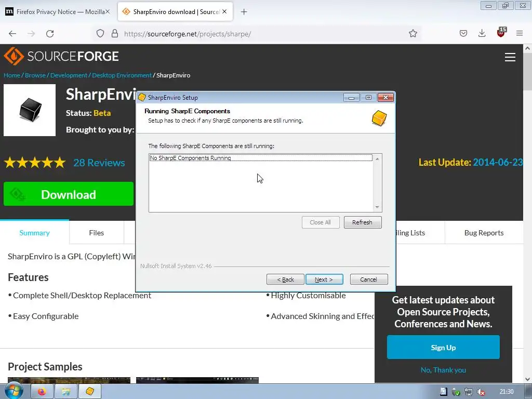Viewport: 532px width, 399px height.
Task: Open tracking protection shield icon
Action: [100, 34]
